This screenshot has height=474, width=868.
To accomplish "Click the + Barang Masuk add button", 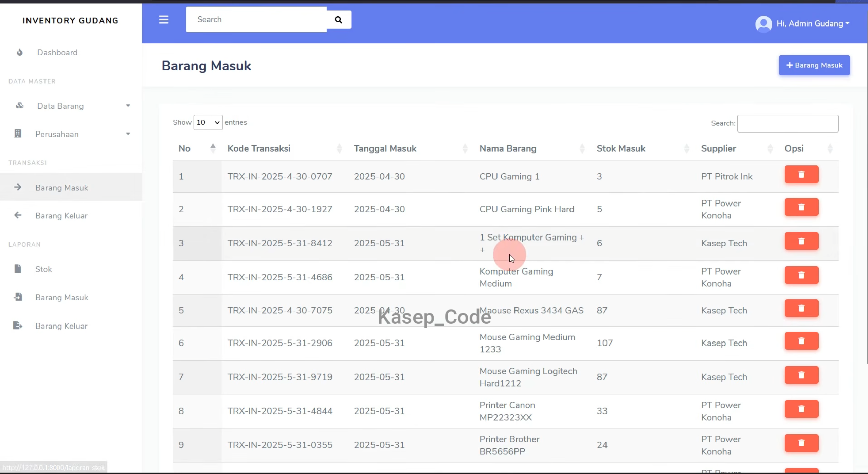I will point(814,65).
